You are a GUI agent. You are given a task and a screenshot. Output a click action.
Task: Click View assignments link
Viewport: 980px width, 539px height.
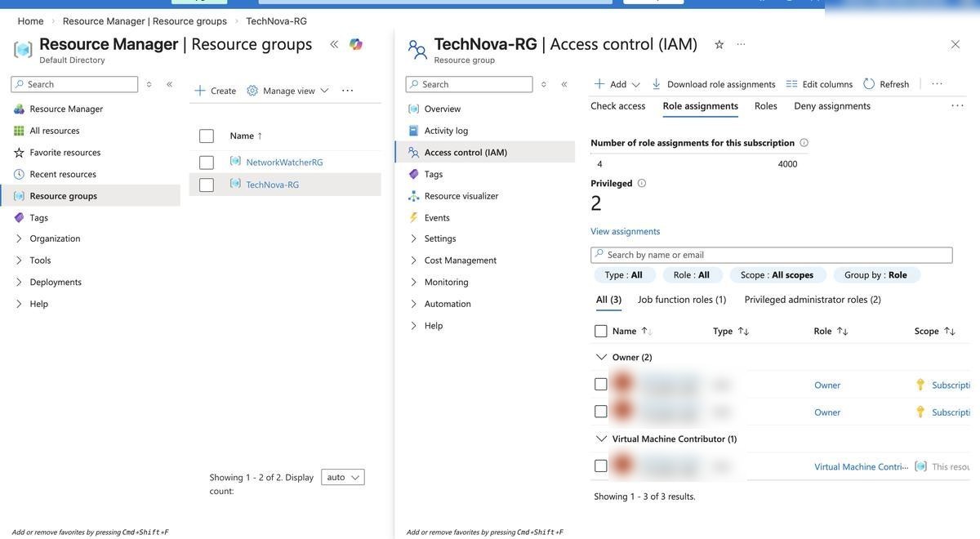coord(626,231)
